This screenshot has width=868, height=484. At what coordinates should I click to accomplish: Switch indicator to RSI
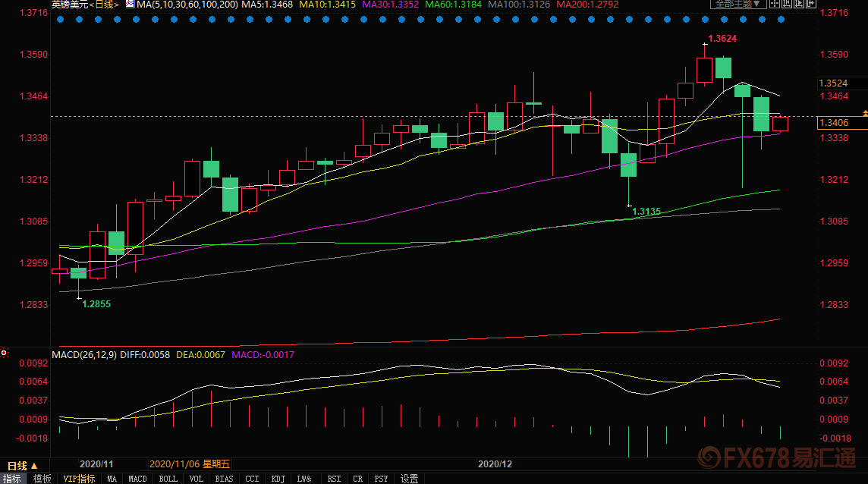(x=334, y=479)
